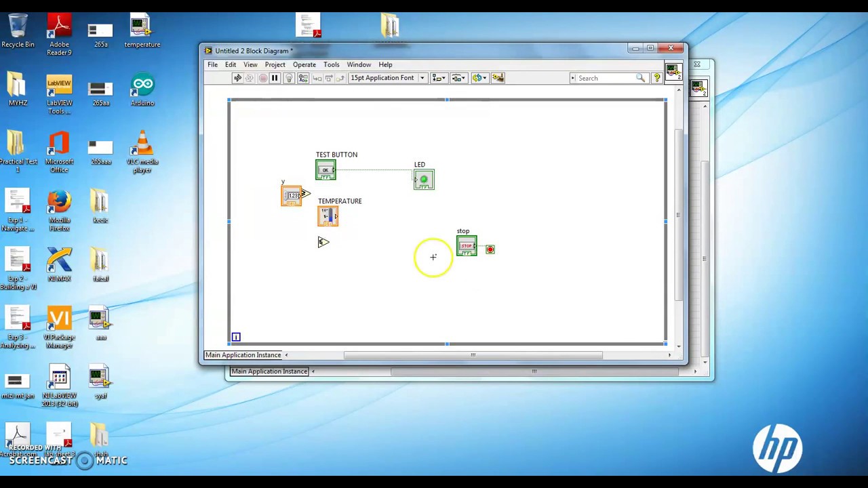
Task: Open the kecie folder icon
Action: tap(100, 207)
